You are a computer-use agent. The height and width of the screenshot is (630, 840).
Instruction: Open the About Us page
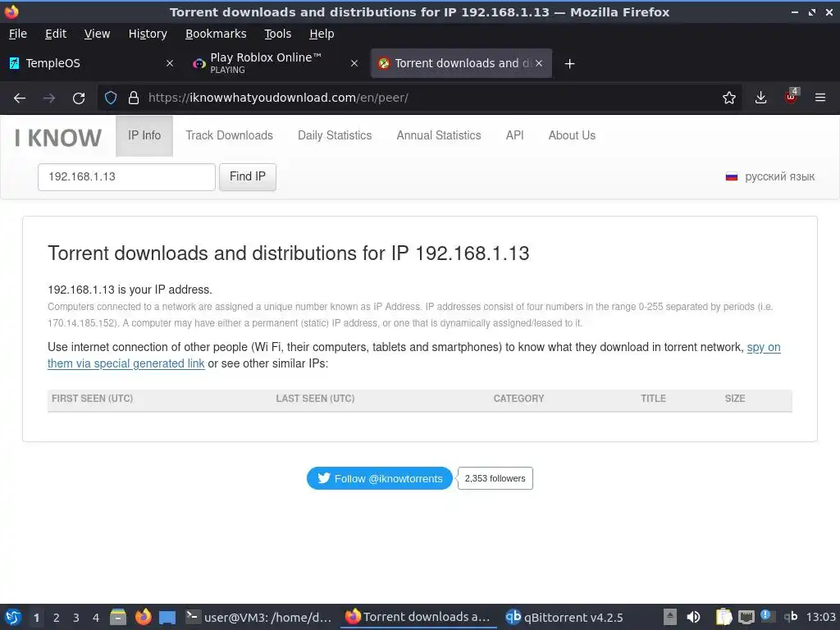(572, 135)
